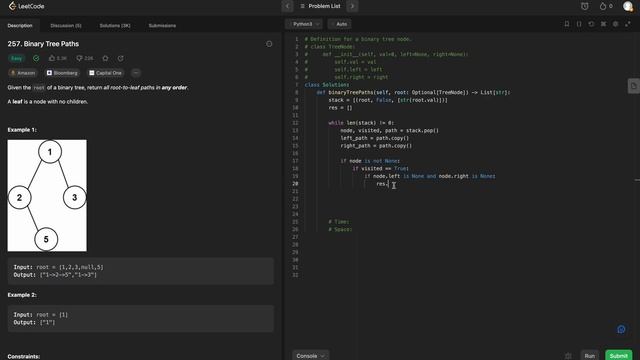Viewport: 640px width, 360px height.
Task: Click 'right_path = path.copy()' line
Action: (376, 146)
